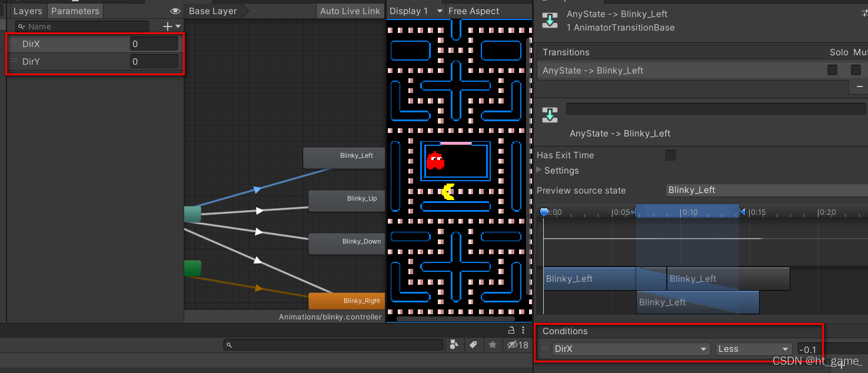Image resolution: width=868 pixels, height=373 pixels.
Task: Toggle hidden packages count icon showing 18
Action: coord(518,345)
